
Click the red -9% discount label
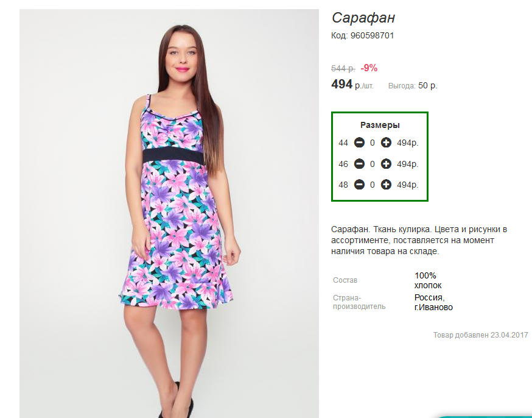369,68
